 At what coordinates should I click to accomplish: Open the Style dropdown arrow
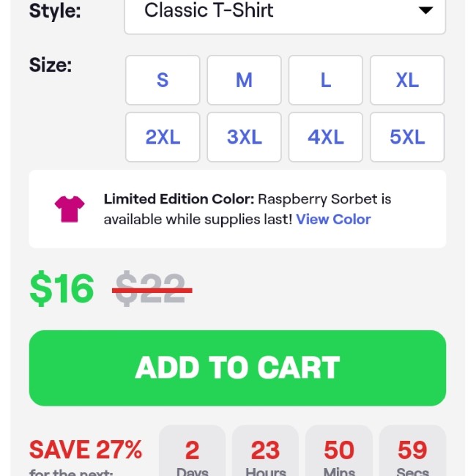[x=425, y=11]
